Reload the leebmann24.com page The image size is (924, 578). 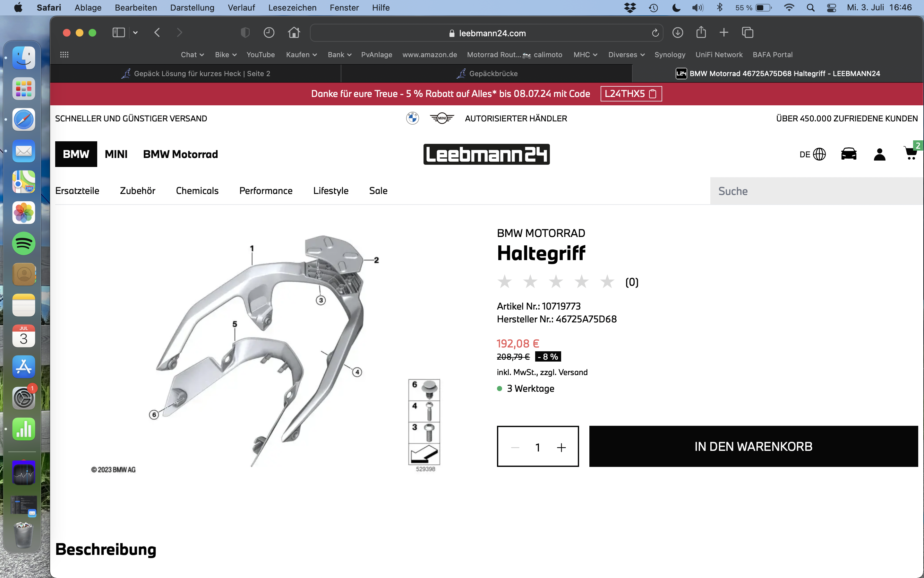click(655, 33)
